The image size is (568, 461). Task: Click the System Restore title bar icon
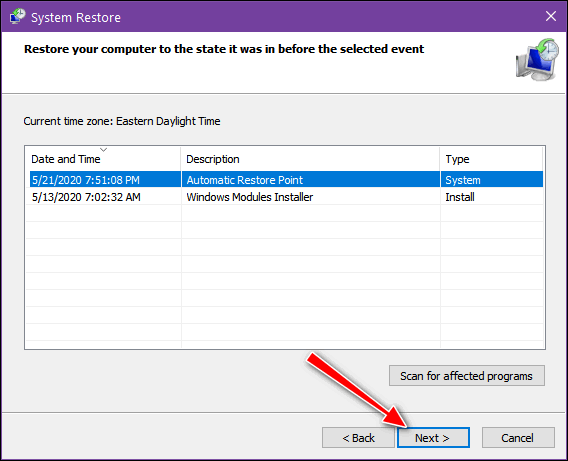17,17
